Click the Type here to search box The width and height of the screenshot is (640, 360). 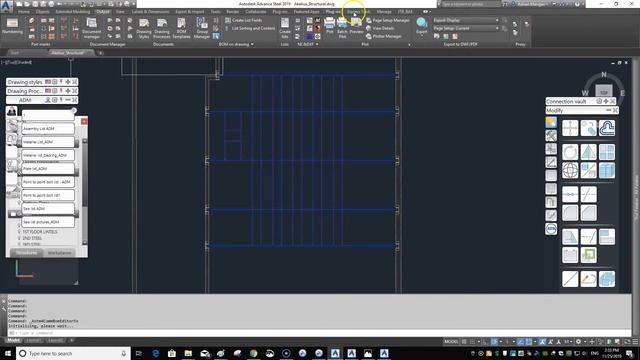(73, 353)
